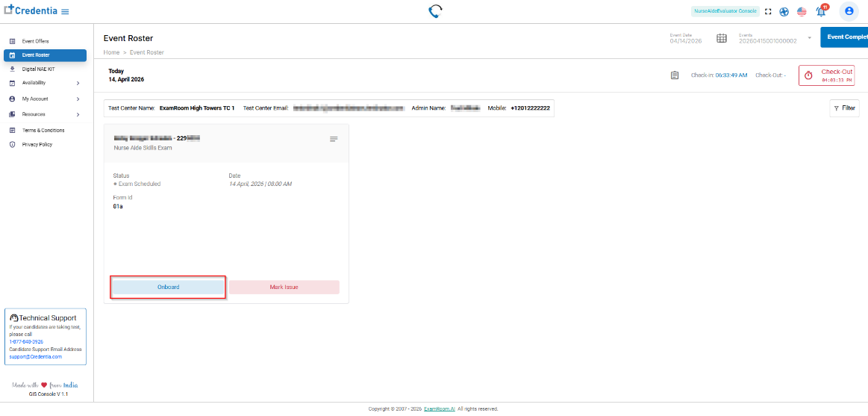This screenshot has height=416, width=868.
Task: Open Privacy Policy menu item
Action: [37, 145]
